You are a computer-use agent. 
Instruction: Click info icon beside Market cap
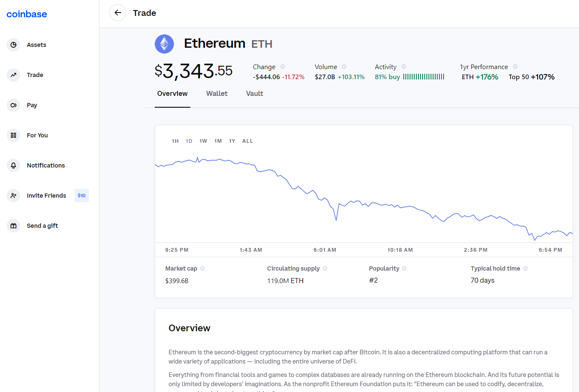click(203, 268)
